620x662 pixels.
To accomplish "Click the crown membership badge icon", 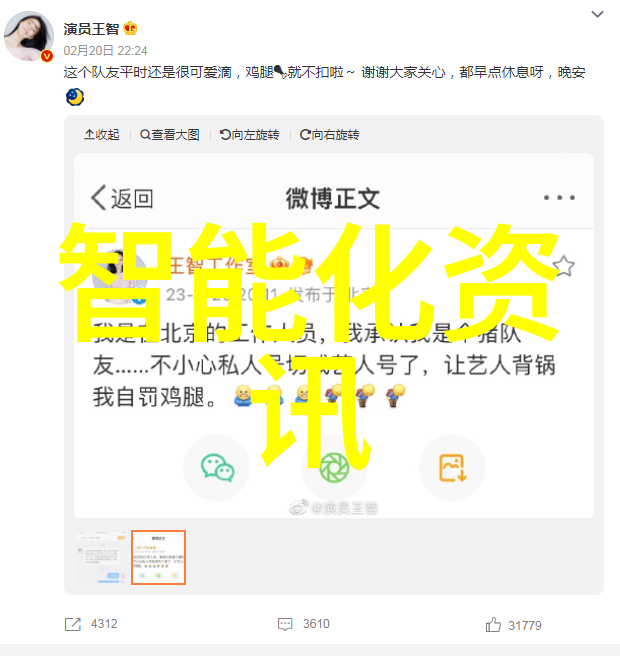I will [130, 29].
